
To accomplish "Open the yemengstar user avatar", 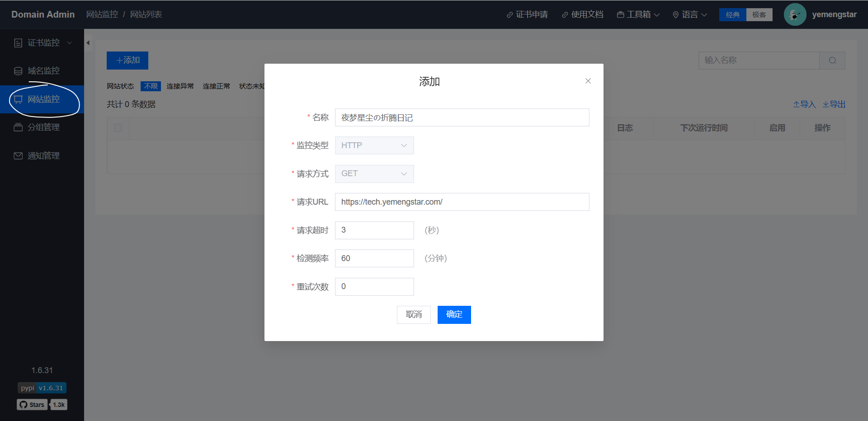I will [x=795, y=14].
